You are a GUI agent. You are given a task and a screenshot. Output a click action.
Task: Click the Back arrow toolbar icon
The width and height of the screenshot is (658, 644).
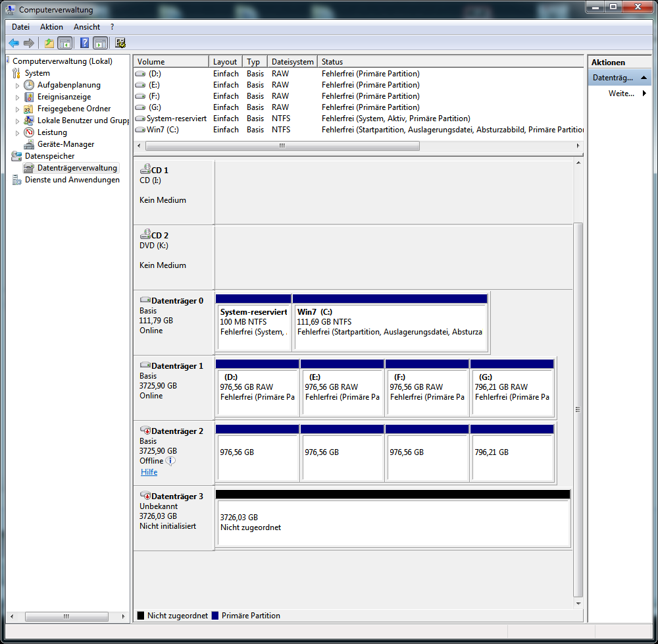click(x=14, y=43)
